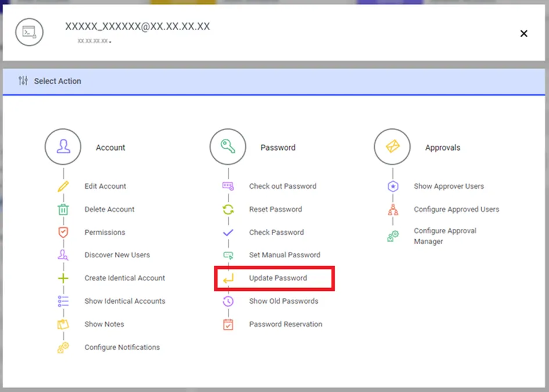Click the Account section heading
Image resolution: width=549 pixels, height=392 pixels.
(110, 148)
